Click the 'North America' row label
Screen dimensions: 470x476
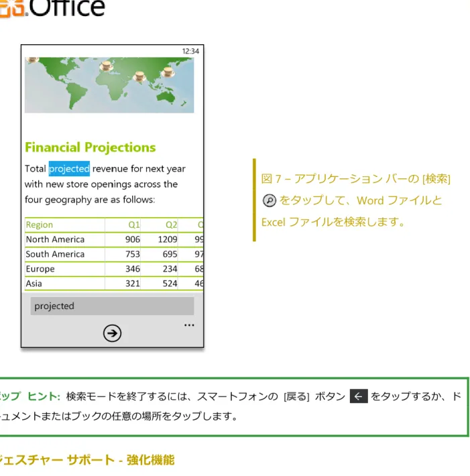[55, 239]
